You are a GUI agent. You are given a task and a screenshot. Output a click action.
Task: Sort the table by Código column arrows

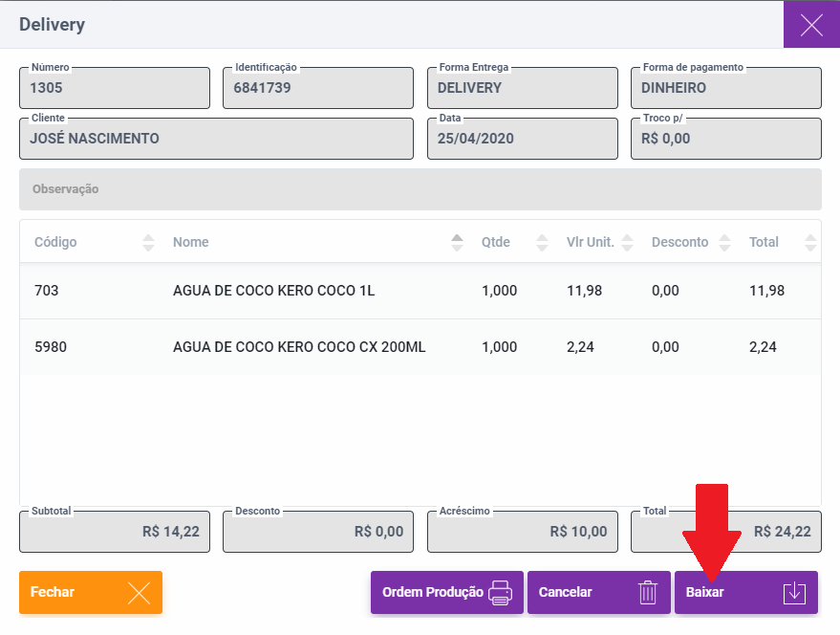coord(148,243)
